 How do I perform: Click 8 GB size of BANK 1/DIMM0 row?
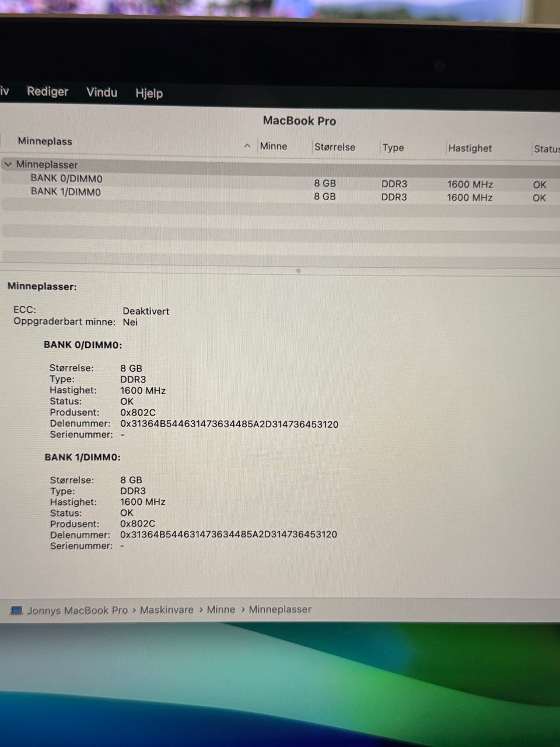[x=325, y=197]
